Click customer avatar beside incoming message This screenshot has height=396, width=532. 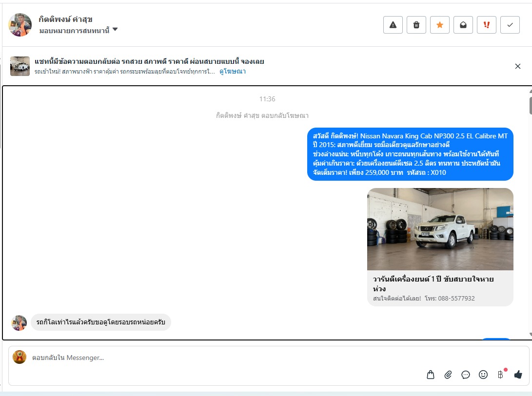tap(19, 323)
